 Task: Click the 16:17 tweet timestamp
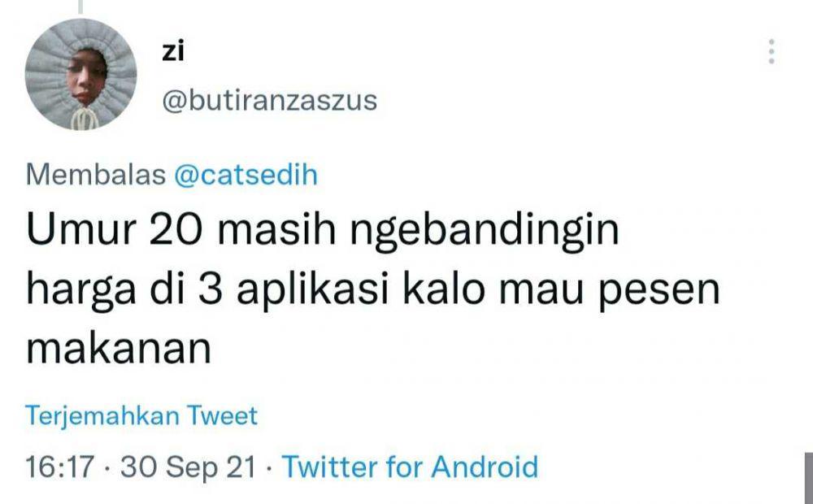coord(60,467)
